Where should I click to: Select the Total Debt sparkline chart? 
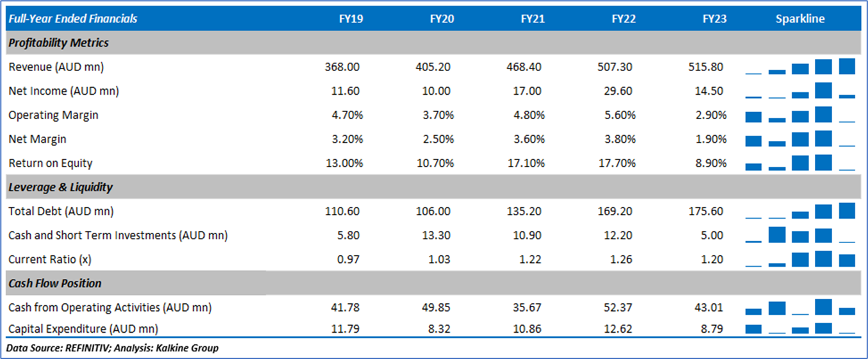click(x=800, y=211)
